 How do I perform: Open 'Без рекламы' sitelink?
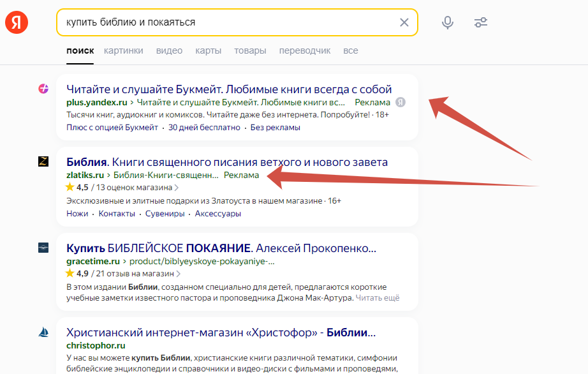click(x=276, y=128)
